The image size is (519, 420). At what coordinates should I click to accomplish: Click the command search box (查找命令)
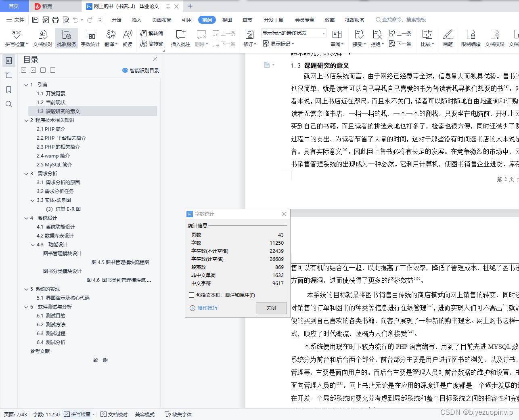[x=401, y=20]
